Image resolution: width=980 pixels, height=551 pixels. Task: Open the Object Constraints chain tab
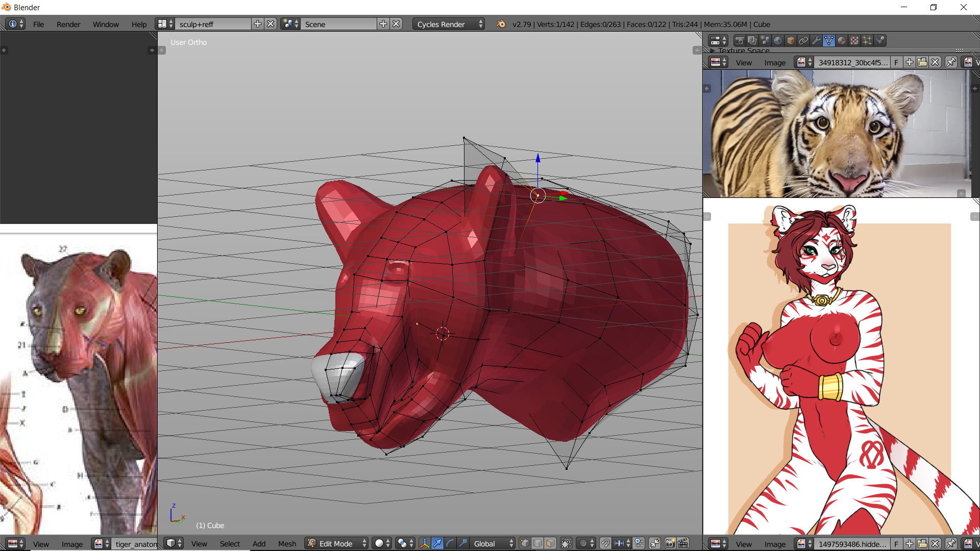803,40
